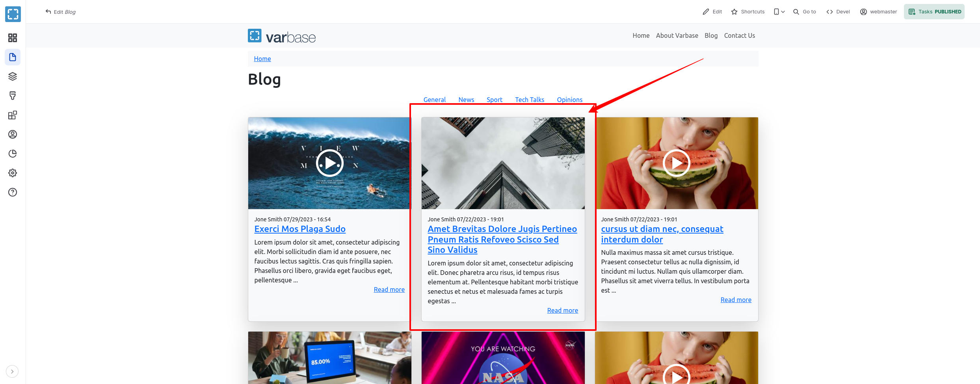Image resolution: width=980 pixels, height=384 pixels.
Task: Open the Extend modules icon in sidebar
Action: click(x=13, y=115)
